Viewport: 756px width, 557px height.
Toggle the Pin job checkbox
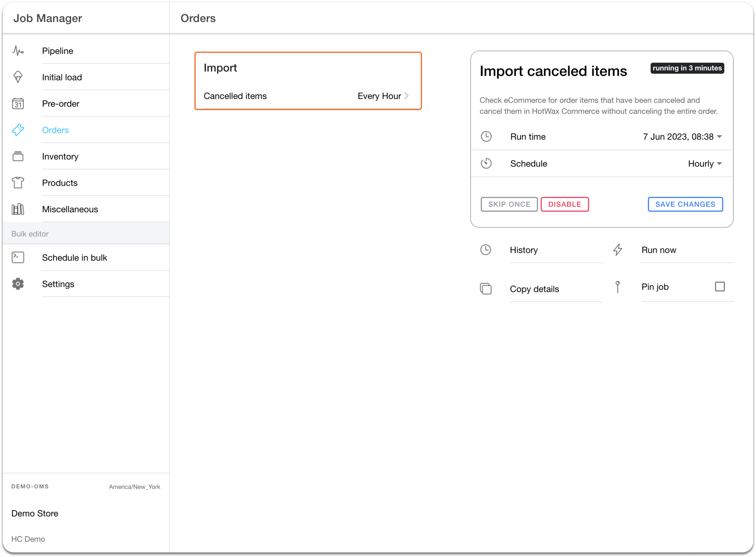(x=720, y=287)
